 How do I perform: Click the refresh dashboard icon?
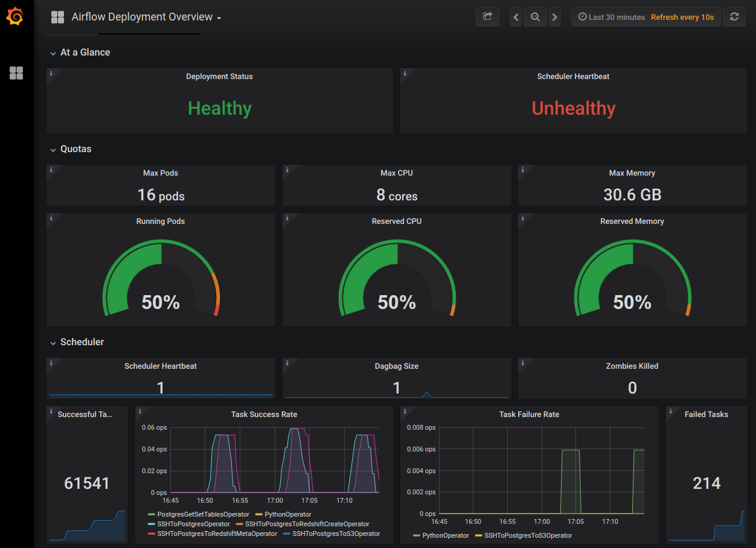point(734,17)
